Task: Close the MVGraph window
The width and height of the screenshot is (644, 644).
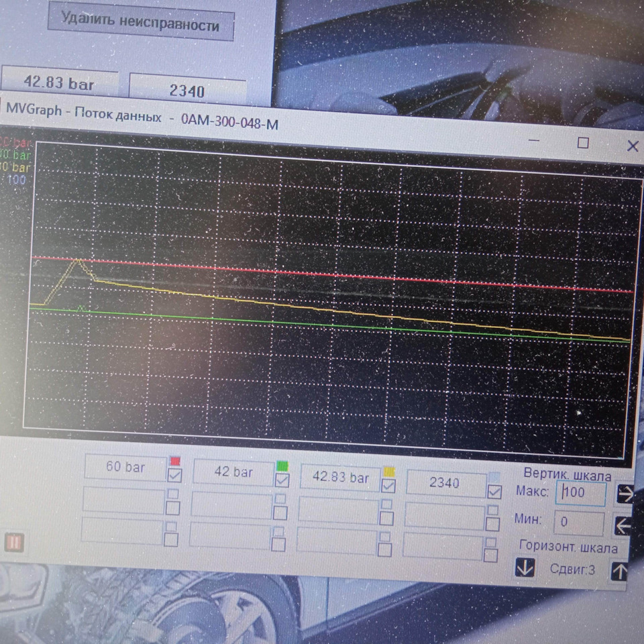Action: (633, 146)
